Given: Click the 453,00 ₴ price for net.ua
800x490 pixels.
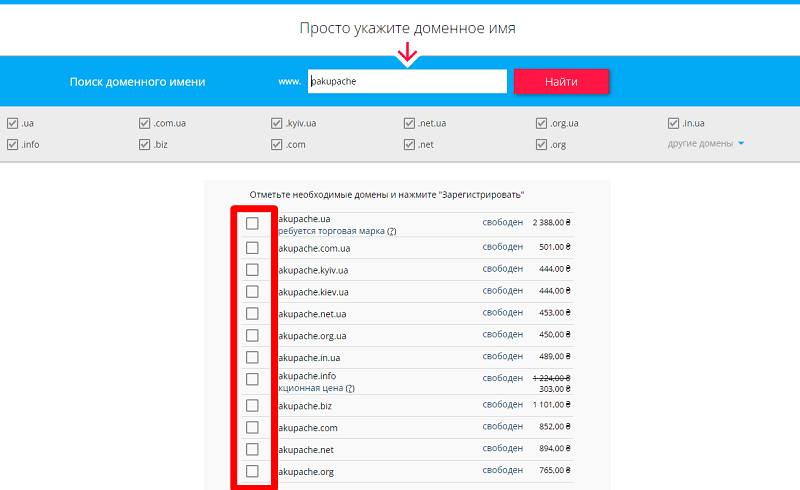Looking at the screenshot, I should pyautogui.click(x=555, y=313).
